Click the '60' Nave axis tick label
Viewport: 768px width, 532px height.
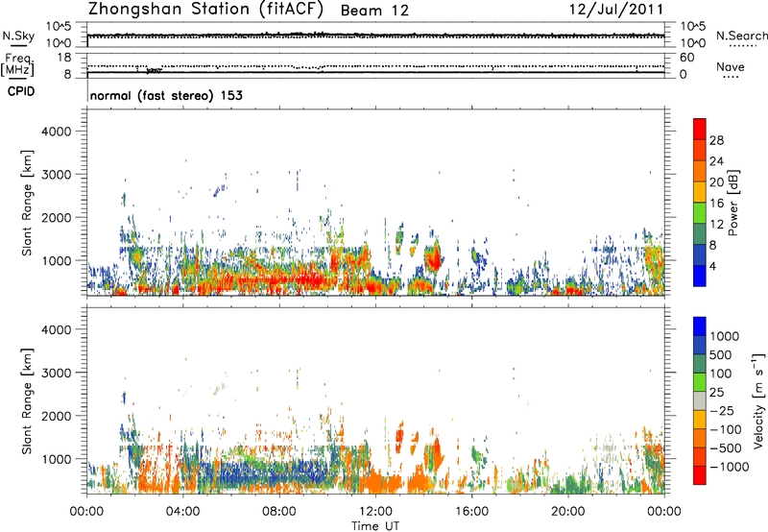coord(686,58)
